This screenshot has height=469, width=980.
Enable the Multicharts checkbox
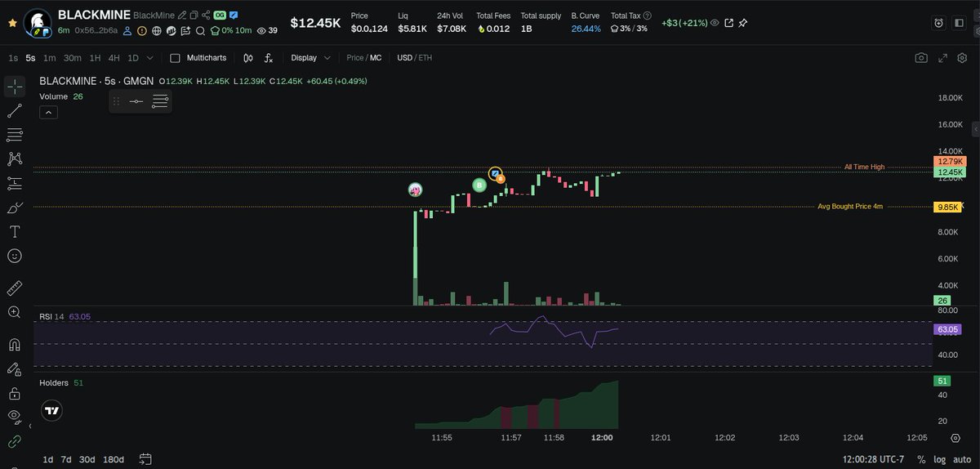coord(175,58)
